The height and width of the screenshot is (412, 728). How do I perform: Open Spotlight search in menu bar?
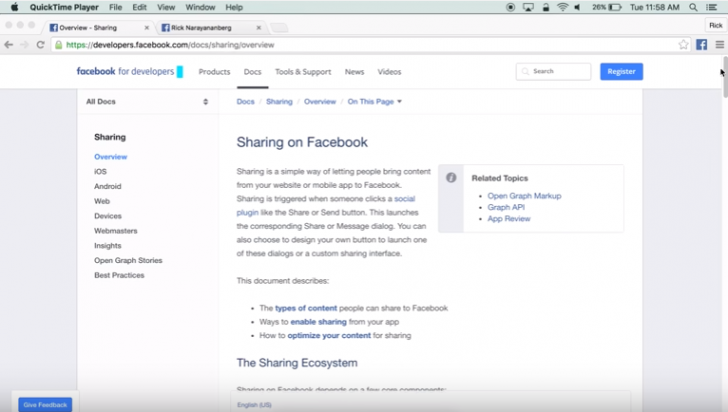click(x=693, y=7)
